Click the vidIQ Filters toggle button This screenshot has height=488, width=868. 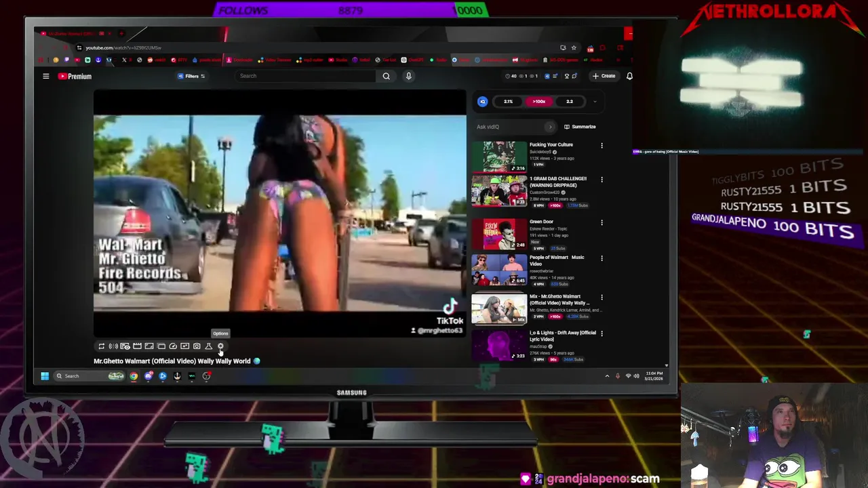pos(191,76)
